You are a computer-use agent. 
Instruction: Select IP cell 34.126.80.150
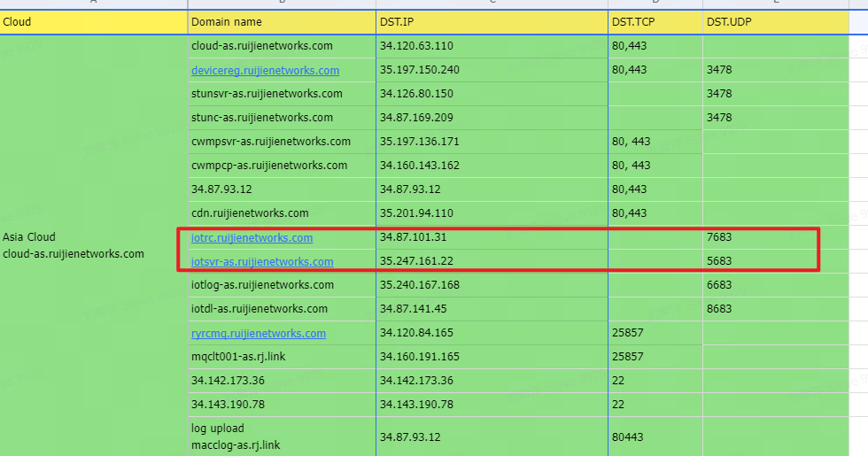click(492, 94)
